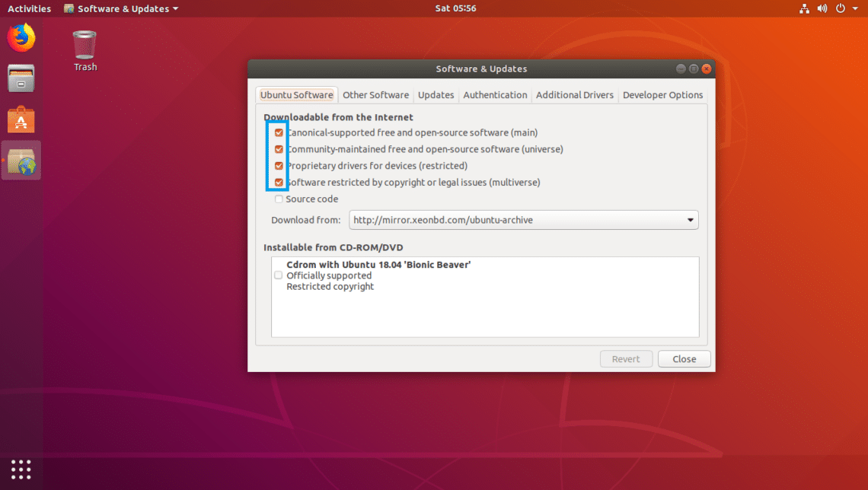The width and height of the screenshot is (868, 490).
Task: Open the Download from mirror dropdown
Action: coord(524,220)
